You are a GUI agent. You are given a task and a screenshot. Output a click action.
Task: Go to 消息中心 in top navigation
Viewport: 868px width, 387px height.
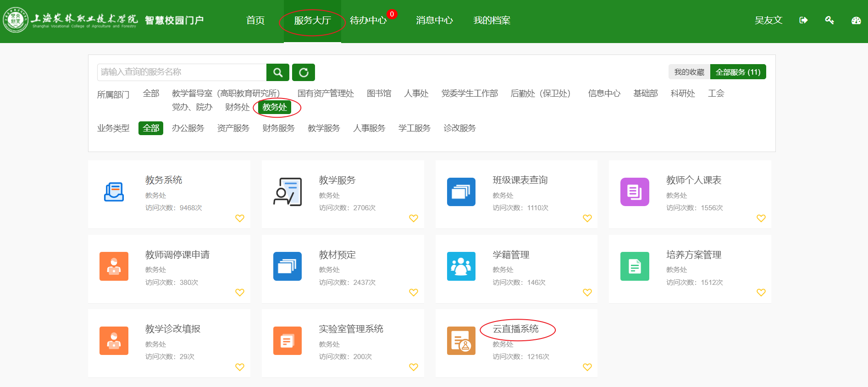(x=434, y=20)
